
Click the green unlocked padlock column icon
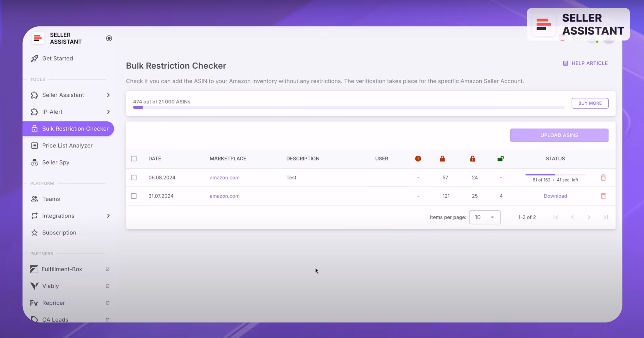[500, 158]
